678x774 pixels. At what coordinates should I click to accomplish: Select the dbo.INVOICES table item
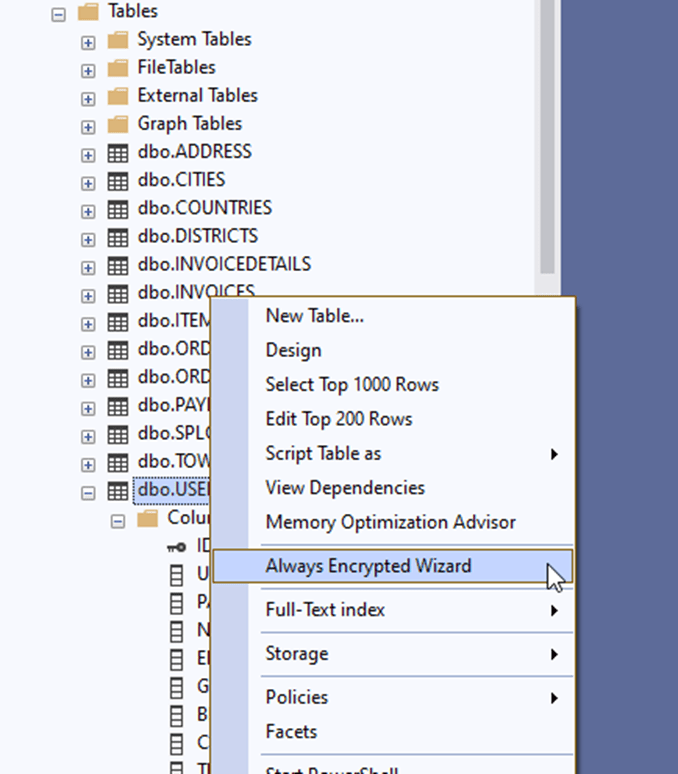coord(195,292)
